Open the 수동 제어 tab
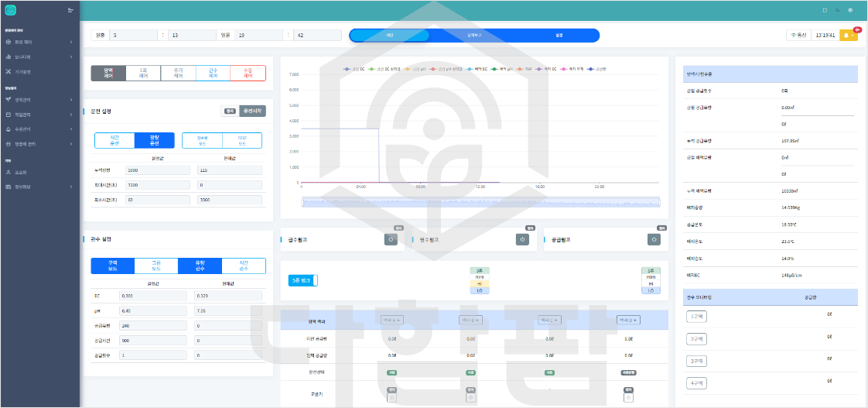Image resolution: width=868 pixels, height=408 pixels. point(248,73)
